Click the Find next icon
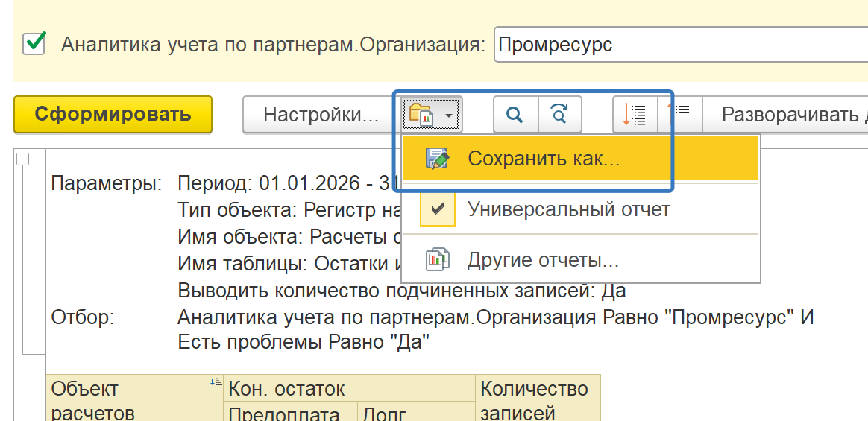This screenshot has width=868, height=421. [x=560, y=115]
